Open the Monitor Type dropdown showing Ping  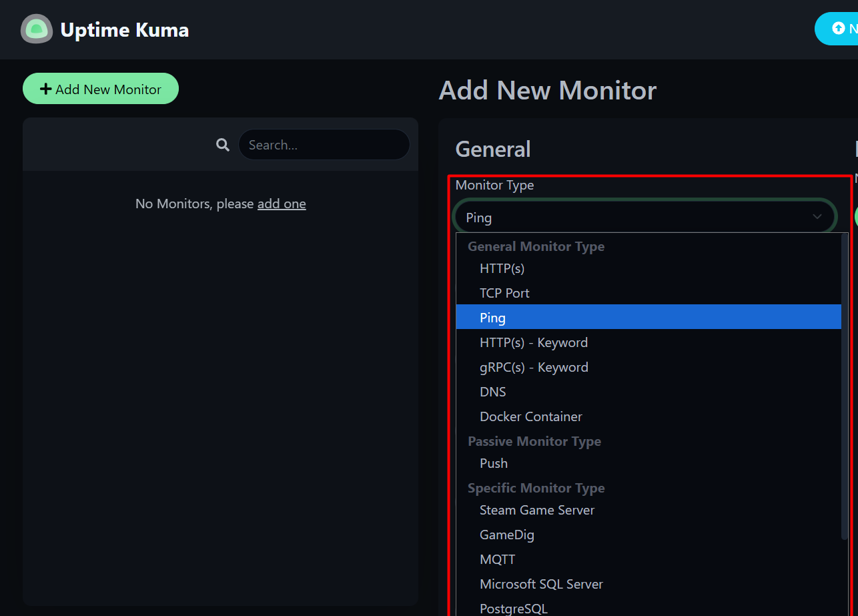[x=645, y=217]
